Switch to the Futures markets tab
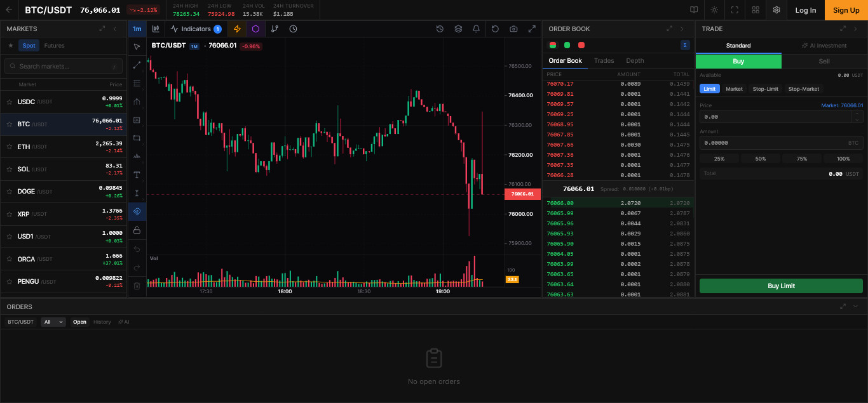Image resolution: width=868 pixels, height=403 pixels. coord(54,46)
